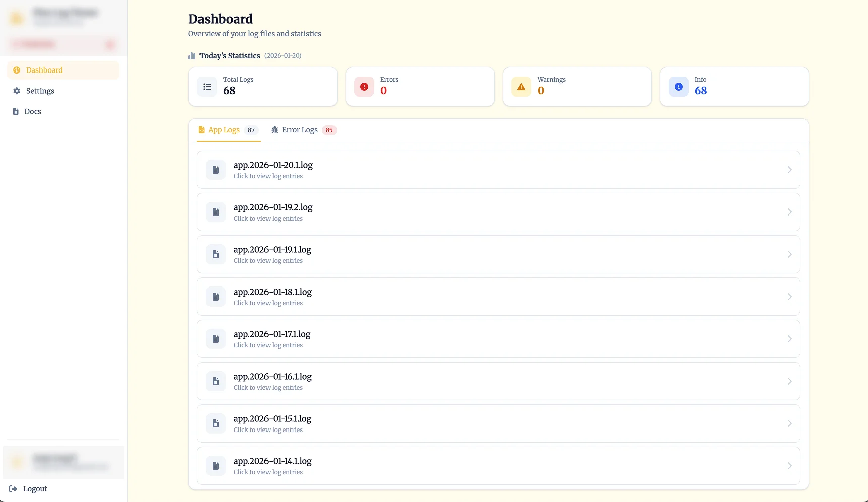
Task: Click the Warnings triangle icon
Action: coord(521,87)
